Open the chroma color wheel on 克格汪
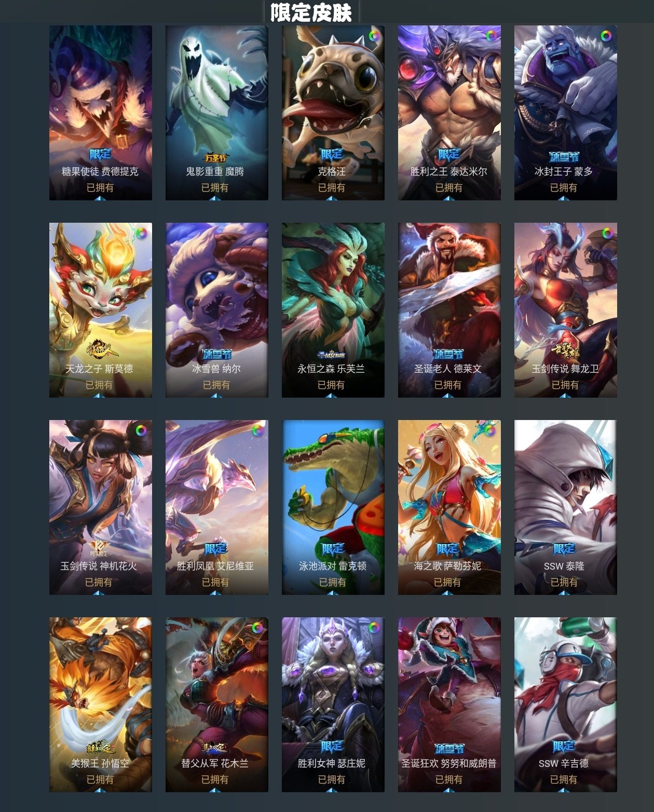Screen dimensions: 654x812 coord(374,36)
